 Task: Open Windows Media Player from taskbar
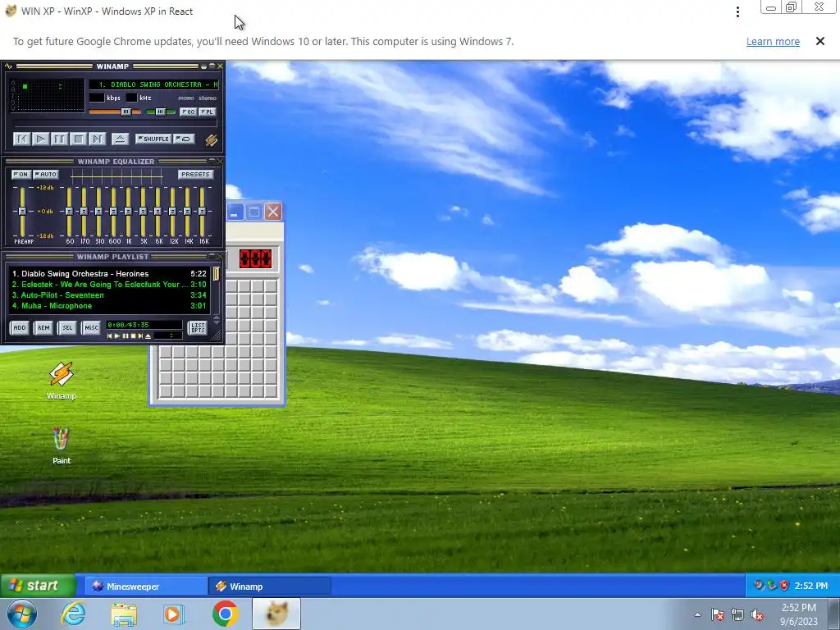pyautogui.click(x=174, y=614)
